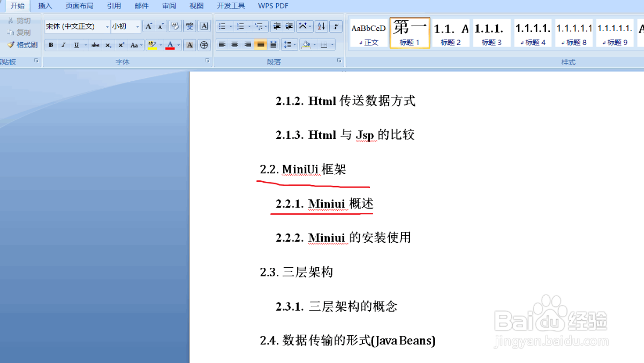The image size is (644, 363).
Task: Click the Clear Formatting icon
Action: pyautogui.click(x=175, y=26)
